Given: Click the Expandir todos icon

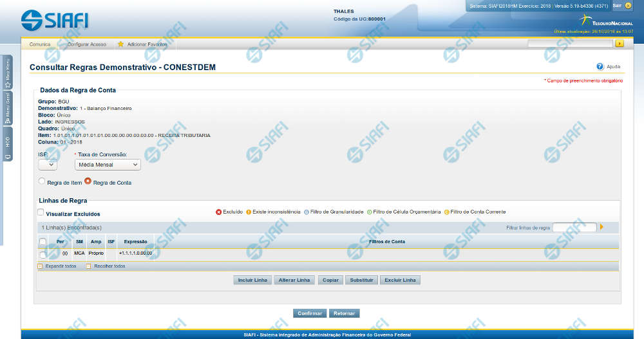Looking at the screenshot, I should pyautogui.click(x=40, y=266).
